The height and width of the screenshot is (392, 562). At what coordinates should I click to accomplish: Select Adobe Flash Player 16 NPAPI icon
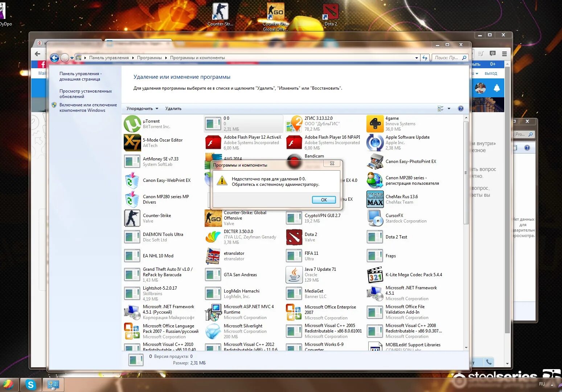tap(294, 143)
